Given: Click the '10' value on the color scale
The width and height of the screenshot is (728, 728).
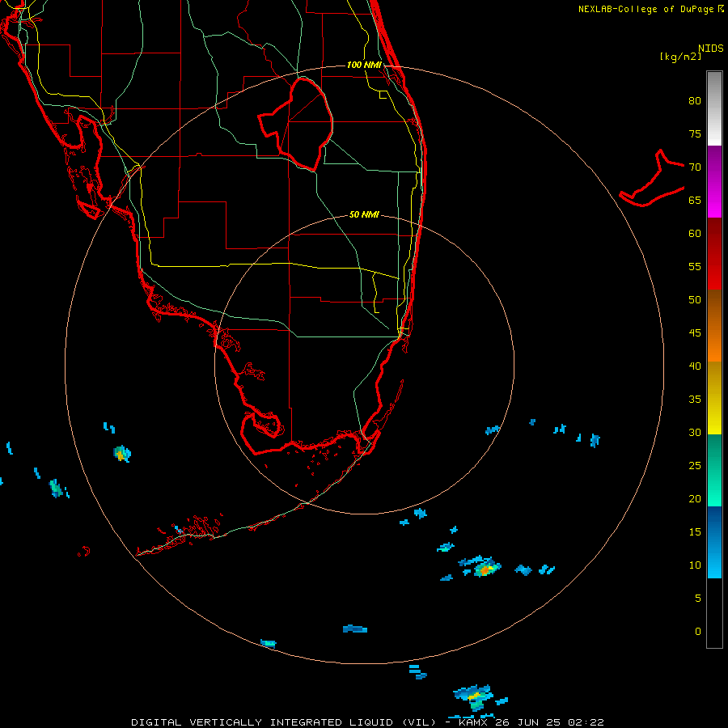Looking at the screenshot, I should [x=695, y=565].
